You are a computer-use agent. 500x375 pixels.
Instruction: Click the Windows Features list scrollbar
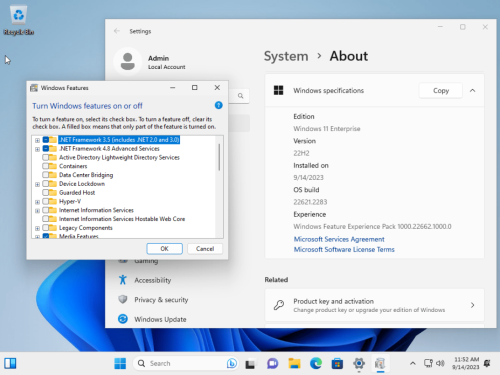coord(219,157)
